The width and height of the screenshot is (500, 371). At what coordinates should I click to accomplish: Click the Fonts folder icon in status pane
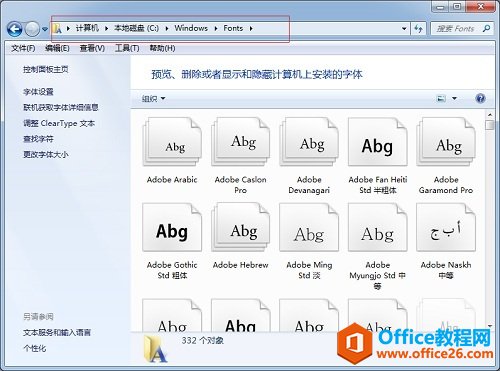click(155, 349)
